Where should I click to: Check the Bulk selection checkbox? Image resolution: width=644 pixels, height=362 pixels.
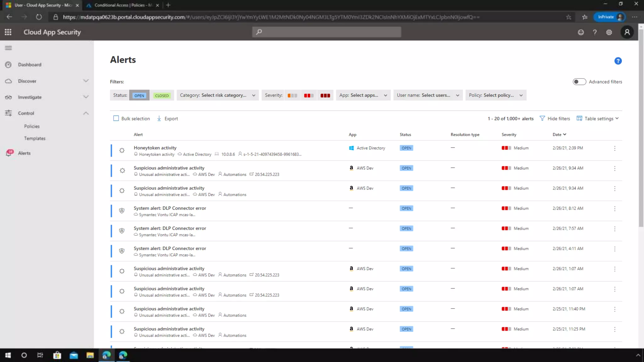pyautogui.click(x=116, y=118)
